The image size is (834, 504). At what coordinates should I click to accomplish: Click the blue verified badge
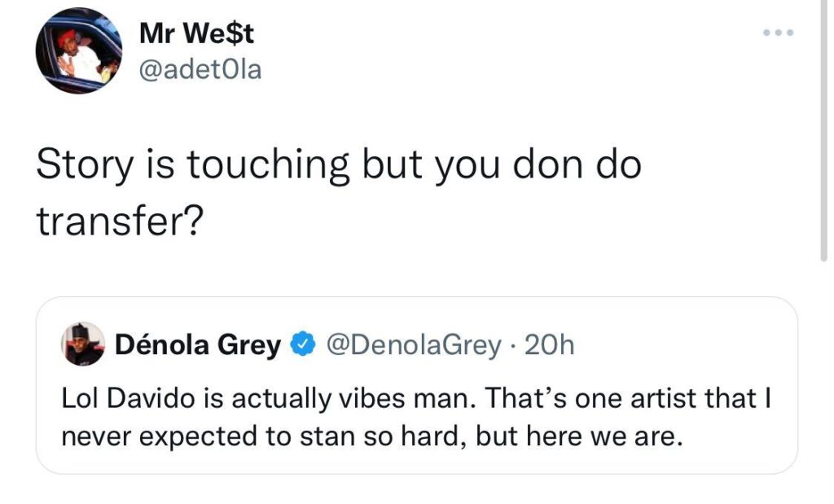pos(301,345)
